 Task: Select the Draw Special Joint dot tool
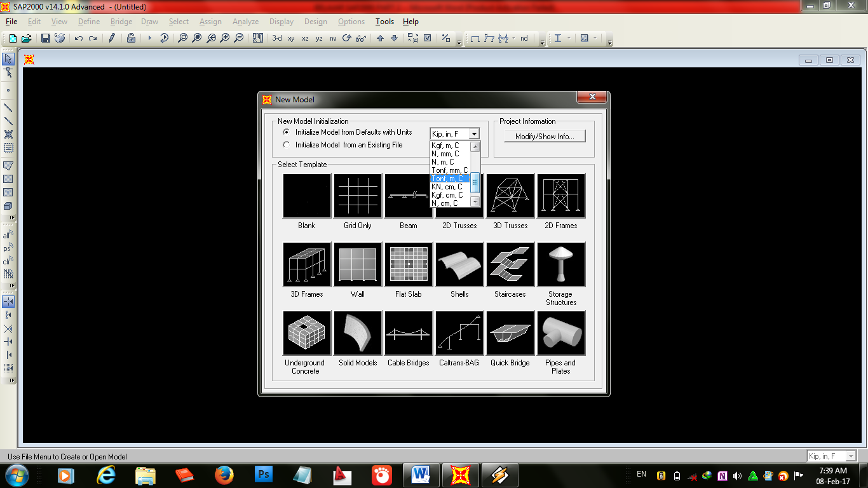(x=8, y=90)
